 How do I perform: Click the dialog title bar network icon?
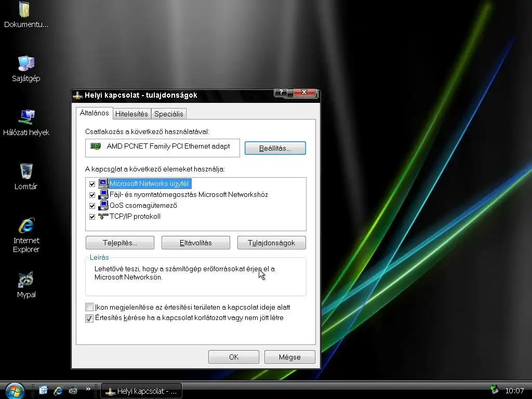[78, 96]
